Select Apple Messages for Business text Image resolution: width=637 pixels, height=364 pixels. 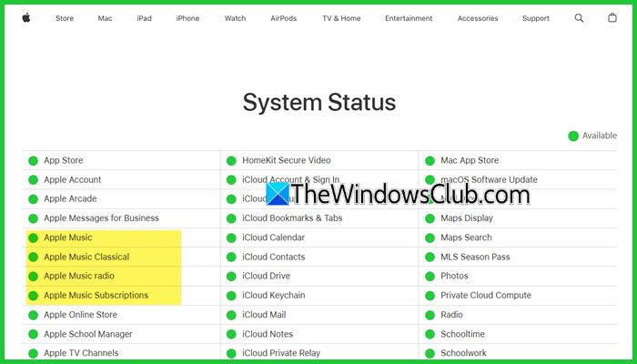(101, 218)
